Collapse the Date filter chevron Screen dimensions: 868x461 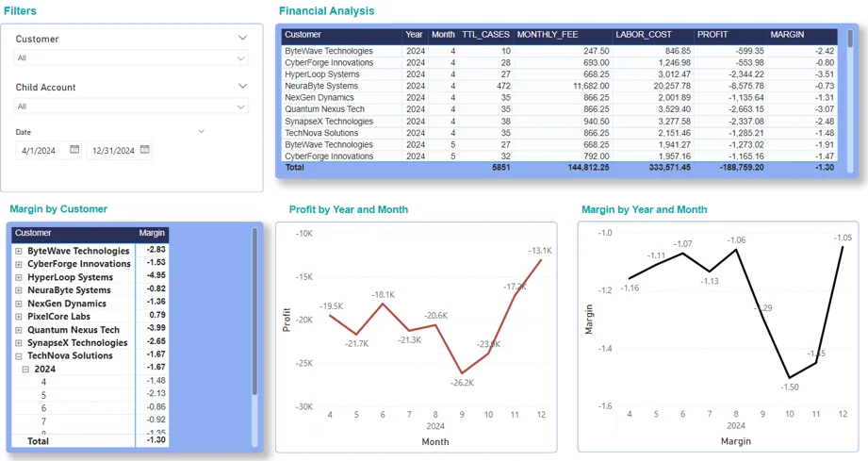point(202,131)
